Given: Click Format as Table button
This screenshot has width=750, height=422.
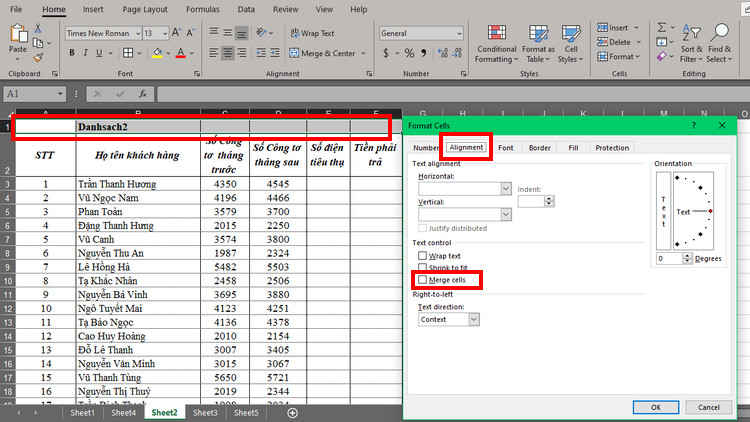Looking at the screenshot, I should (538, 43).
